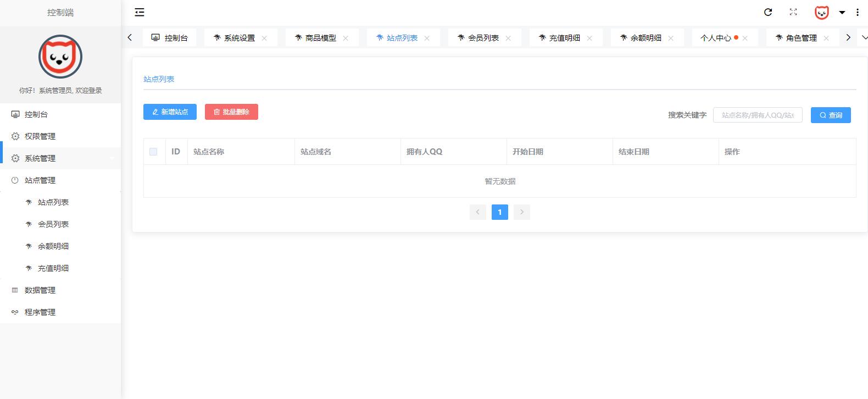Close the 商品模型 tab
The image size is (868, 399).
[346, 38]
